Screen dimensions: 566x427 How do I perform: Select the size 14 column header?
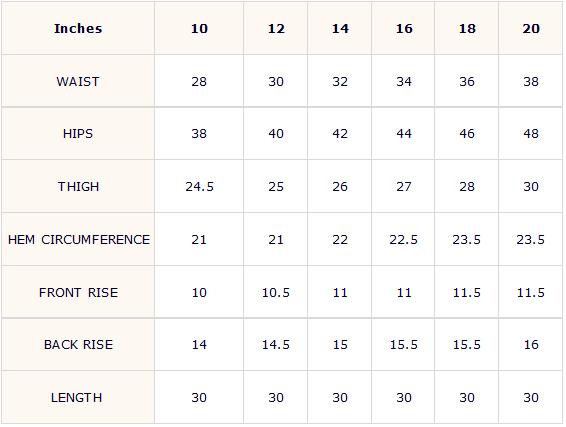340,28
